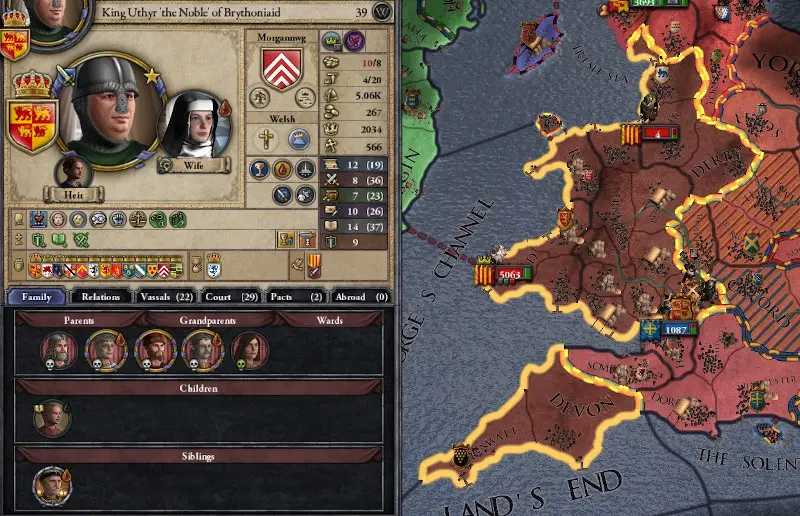The height and width of the screenshot is (516, 800).
Task: Click the Wife scroll button
Action: pyautogui.click(x=193, y=165)
